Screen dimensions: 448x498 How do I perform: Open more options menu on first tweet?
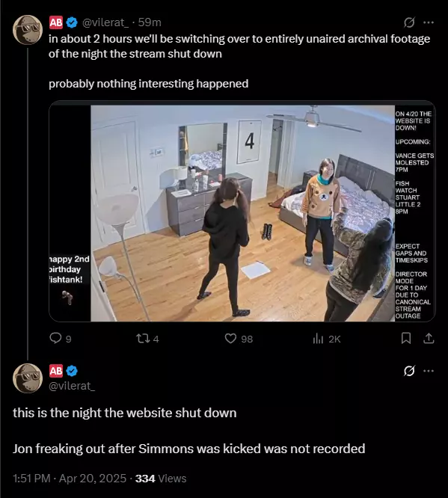pyautogui.click(x=429, y=22)
